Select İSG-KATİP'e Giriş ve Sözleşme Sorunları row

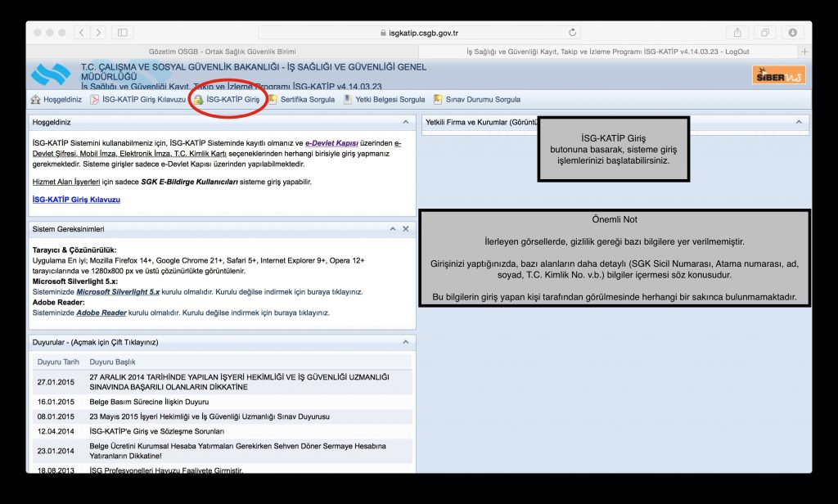click(x=223, y=431)
